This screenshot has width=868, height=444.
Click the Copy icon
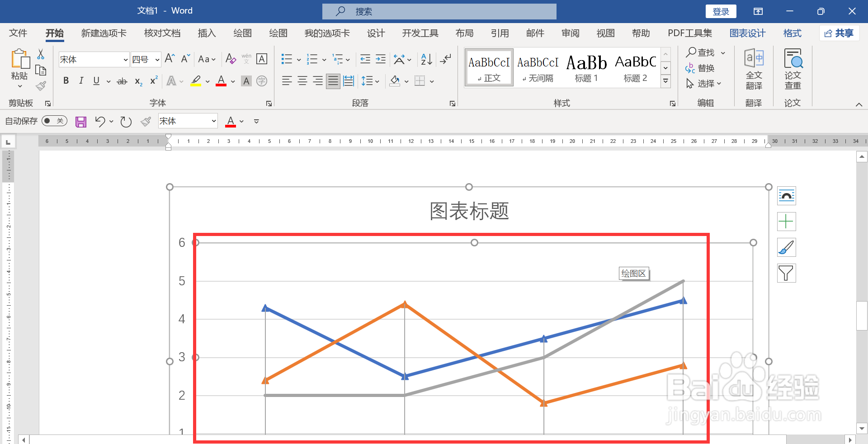[x=41, y=70]
